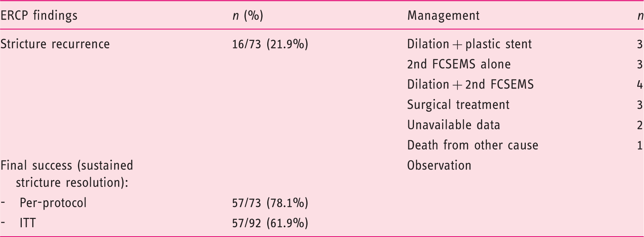
Task: Click the 16/73 (21.9%) value
Action: coord(270,44)
